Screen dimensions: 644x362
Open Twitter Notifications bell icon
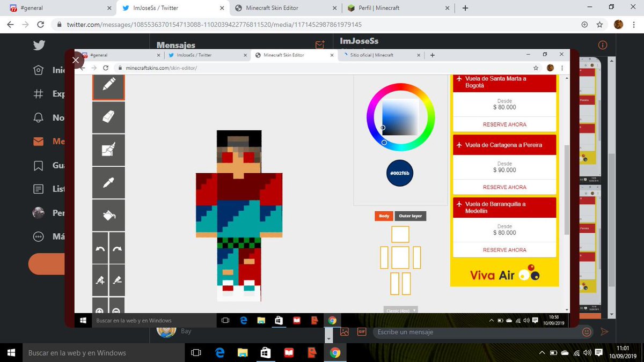click(39, 117)
